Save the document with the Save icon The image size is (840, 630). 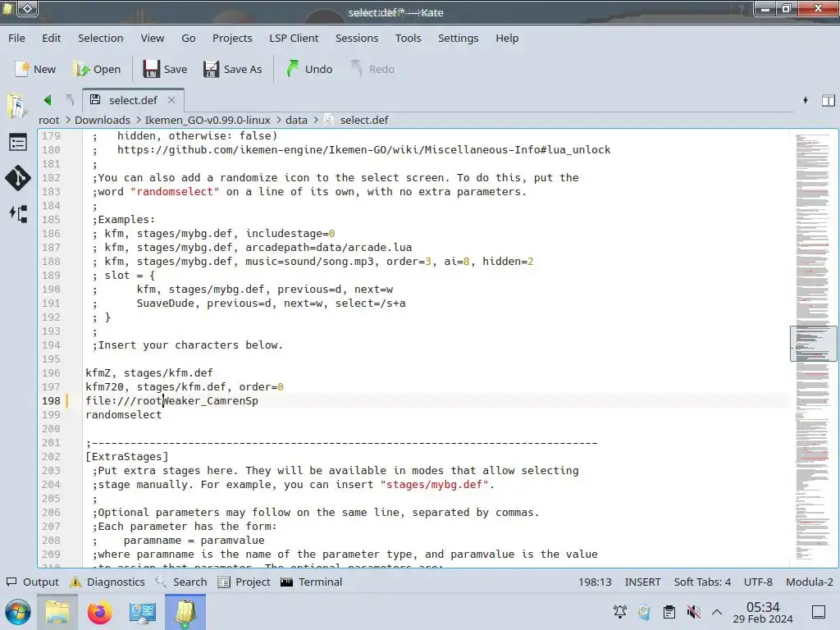tap(165, 69)
